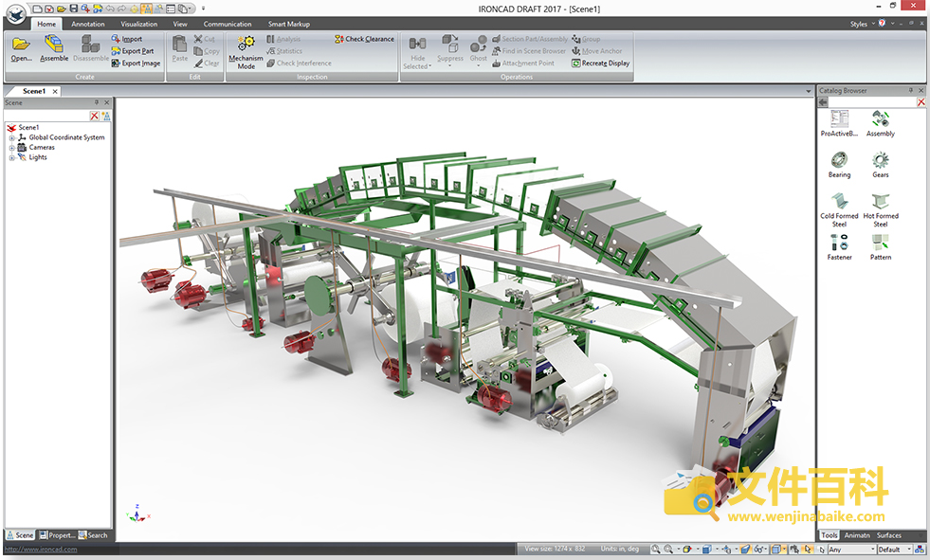930x560 pixels.
Task: Expand the Cameras tree node
Action: pos(12,148)
